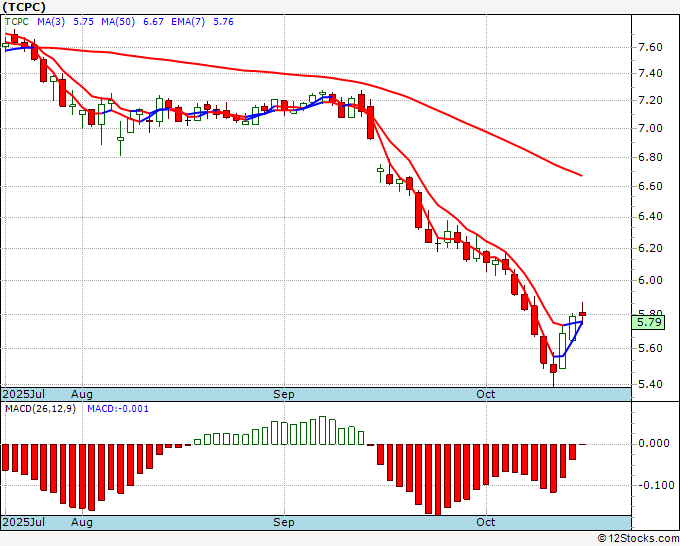Click the 0.000 MACD axis label
This screenshot has width=680, height=546.
click(654, 444)
